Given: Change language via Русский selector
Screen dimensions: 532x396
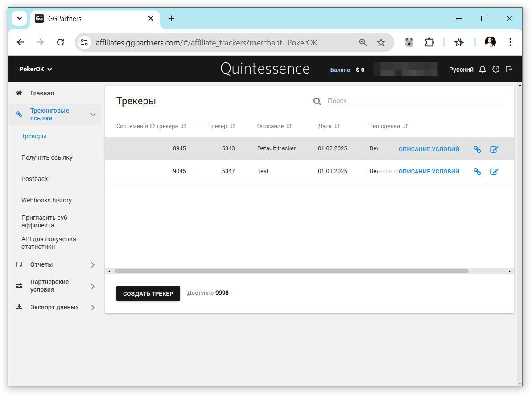Looking at the screenshot, I should coord(461,70).
